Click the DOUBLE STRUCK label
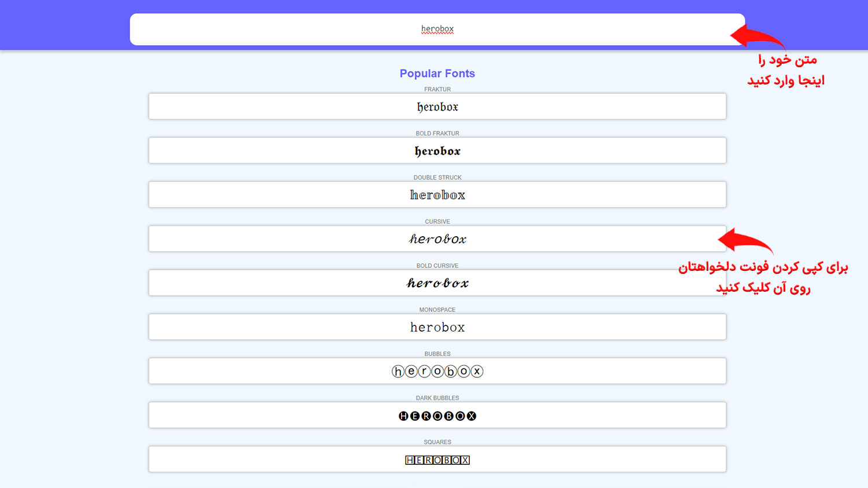 pyautogui.click(x=437, y=177)
